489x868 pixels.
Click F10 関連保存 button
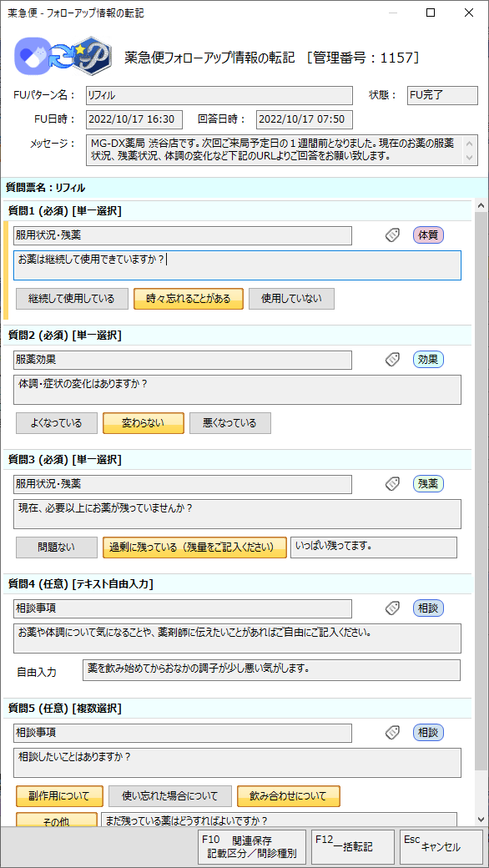pos(252,846)
